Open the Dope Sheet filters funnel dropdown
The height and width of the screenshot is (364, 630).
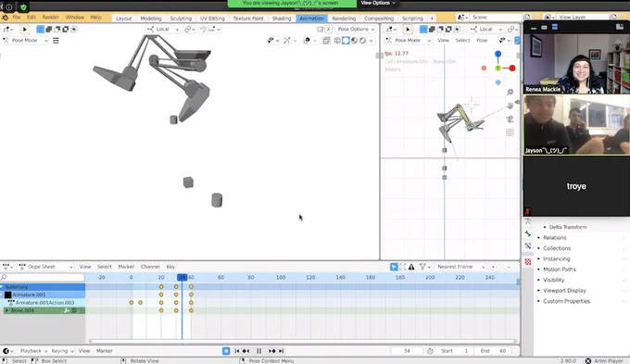425,267
